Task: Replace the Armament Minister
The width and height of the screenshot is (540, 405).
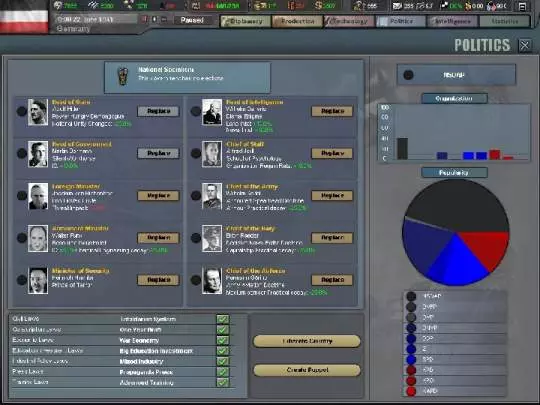Action: pyautogui.click(x=158, y=238)
